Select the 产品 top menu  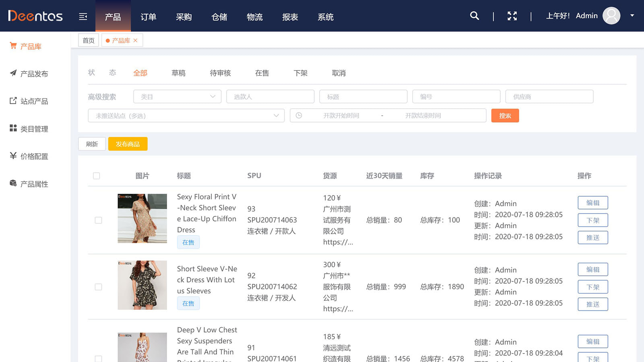(x=113, y=16)
